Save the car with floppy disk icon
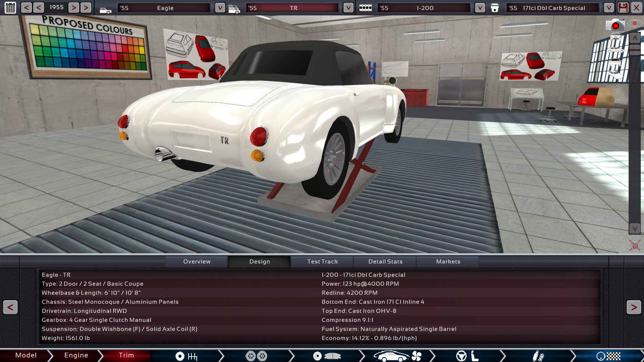644x362 pixels. [623, 8]
